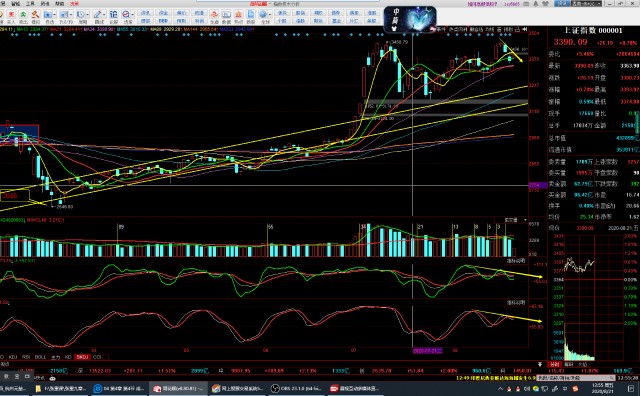Expand the 周期 clock period dropdown arrow
Screen dimensions: 640x396
coord(88,15)
